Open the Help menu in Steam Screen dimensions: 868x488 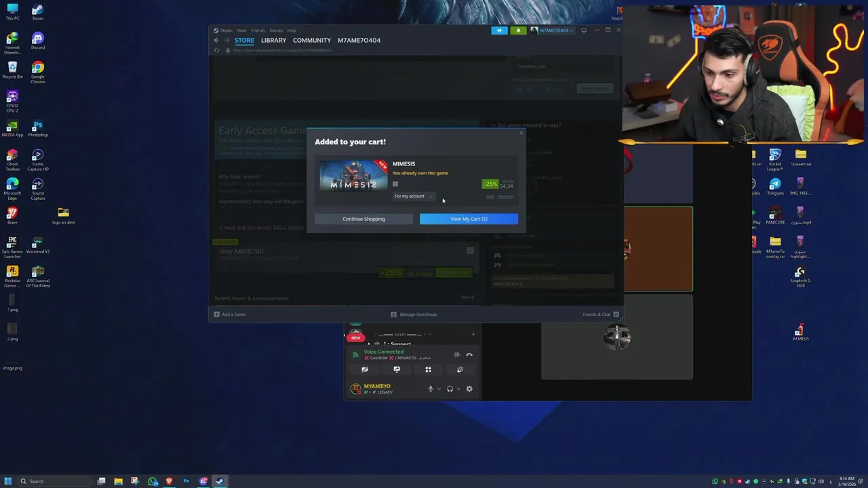tap(292, 30)
